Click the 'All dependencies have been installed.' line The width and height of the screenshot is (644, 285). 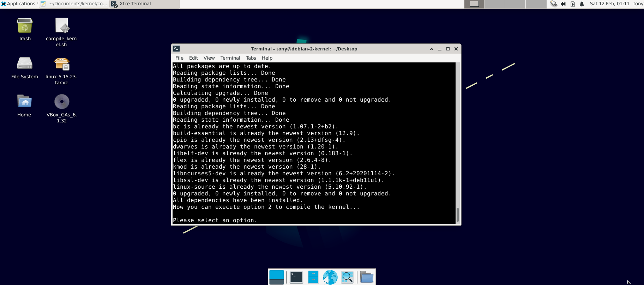238,200
